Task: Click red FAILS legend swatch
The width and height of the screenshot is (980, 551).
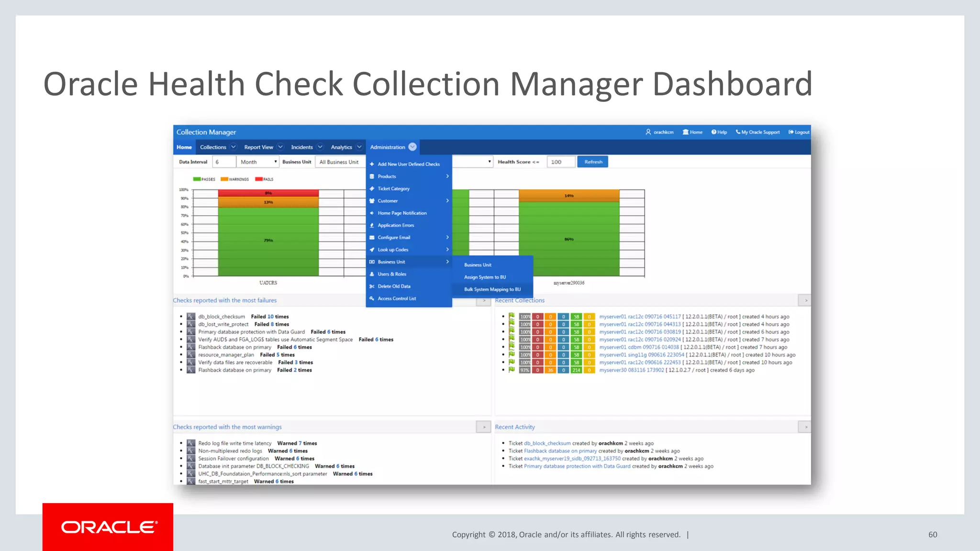Action: pos(259,179)
